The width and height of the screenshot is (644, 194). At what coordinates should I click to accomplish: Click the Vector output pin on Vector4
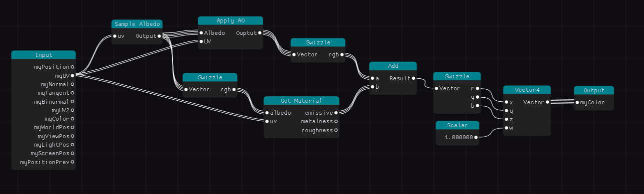click(547, 102)
